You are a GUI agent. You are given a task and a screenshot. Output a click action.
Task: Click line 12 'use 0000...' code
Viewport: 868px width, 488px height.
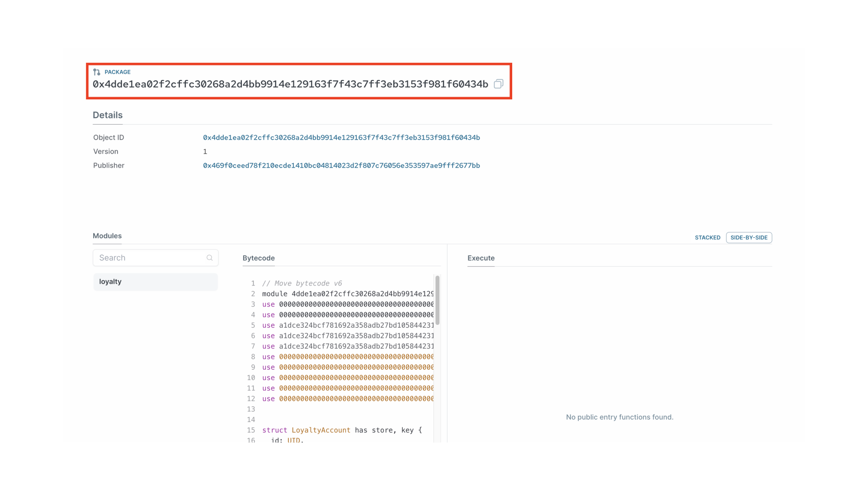[348, 399]
